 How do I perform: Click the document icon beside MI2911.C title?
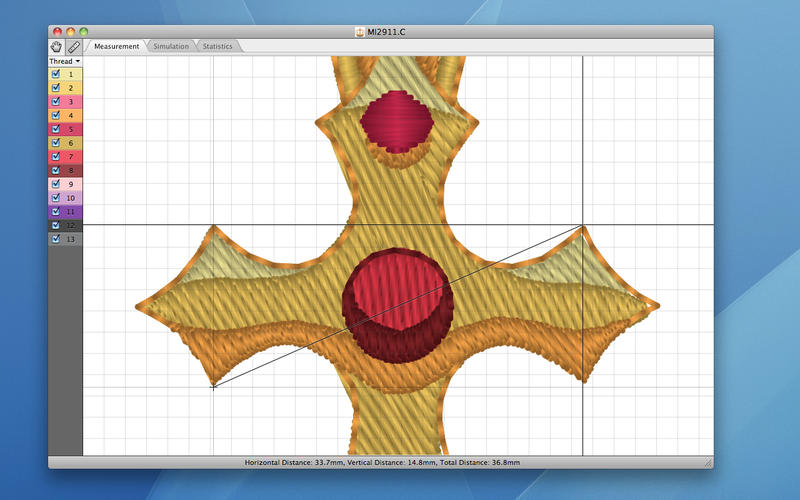point(360,32)
